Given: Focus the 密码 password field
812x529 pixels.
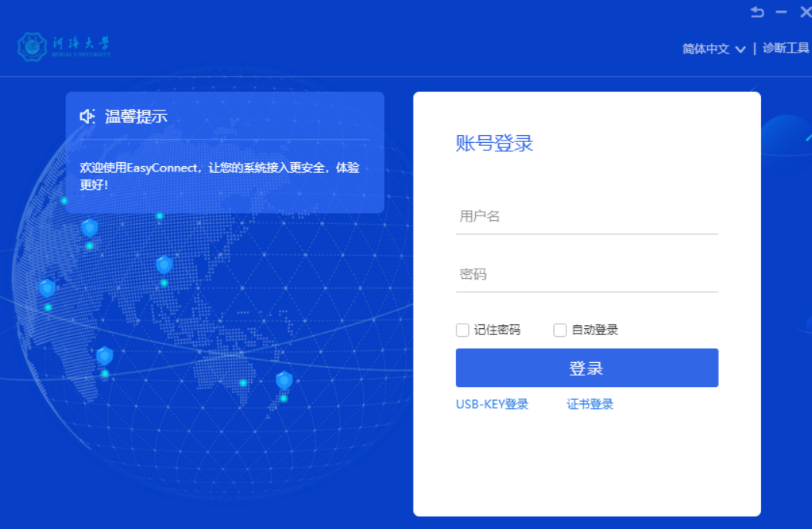Looking at the screenshot, I should 586,274.
